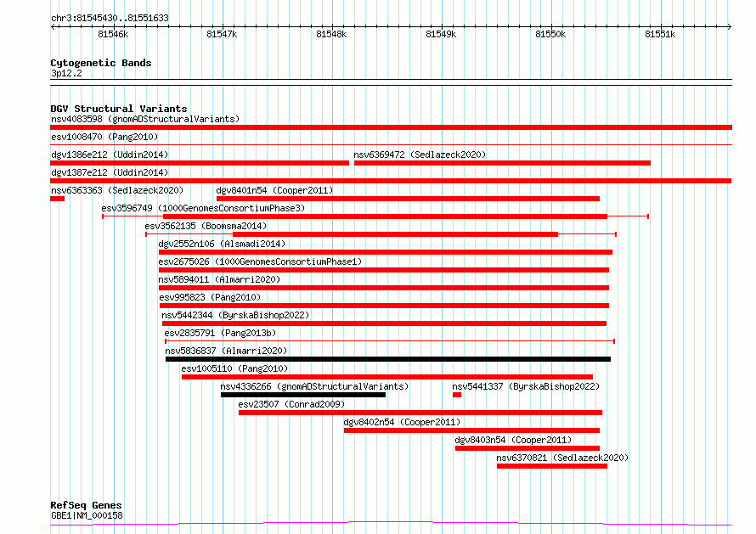The height and width of the screenshot is (534, 756).
Task: Select the dgv1387e212 (Uddin2014) label
Action: 110,172
